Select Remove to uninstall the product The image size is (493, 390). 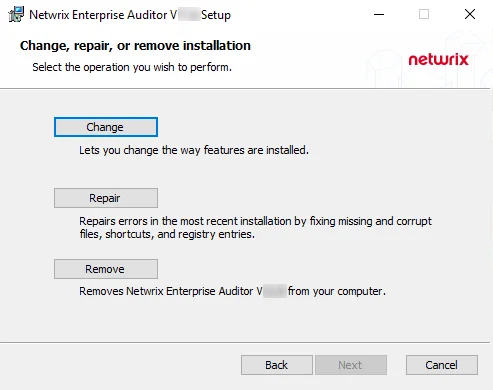[x=106, y=269]
